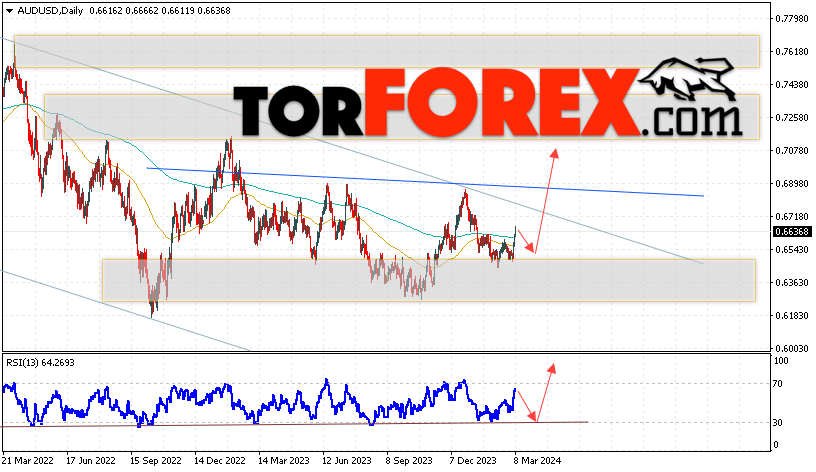816x472 pixels.
Task: Click date label 14 Mar 2023
Action: [284, 461]
